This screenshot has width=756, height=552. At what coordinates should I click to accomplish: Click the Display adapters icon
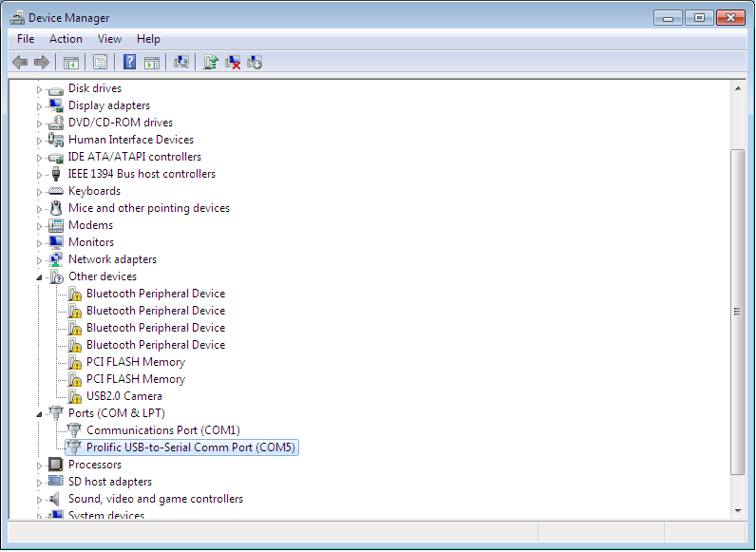tap(56, 105)
